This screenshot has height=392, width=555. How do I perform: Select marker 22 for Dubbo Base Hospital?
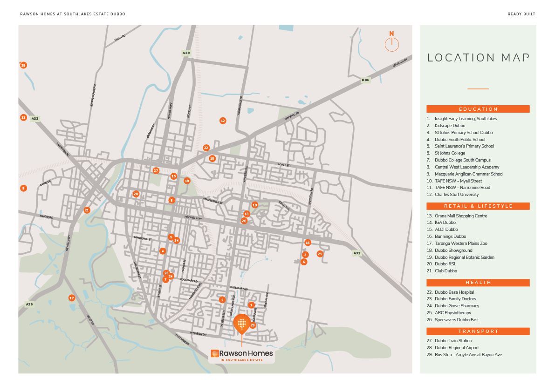coord(206,148)
